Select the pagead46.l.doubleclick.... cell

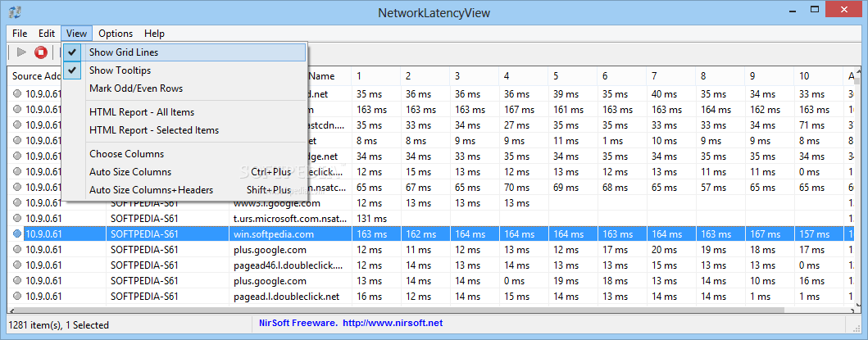[x=292, y=265]
